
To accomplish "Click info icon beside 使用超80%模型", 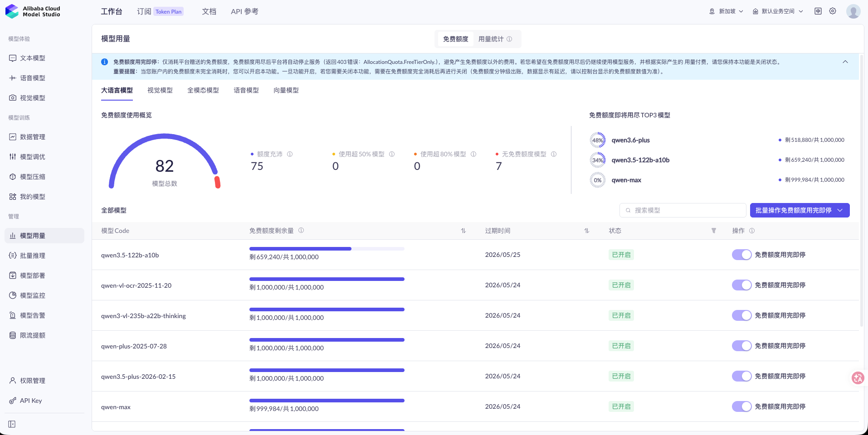I will click(473, 154).
